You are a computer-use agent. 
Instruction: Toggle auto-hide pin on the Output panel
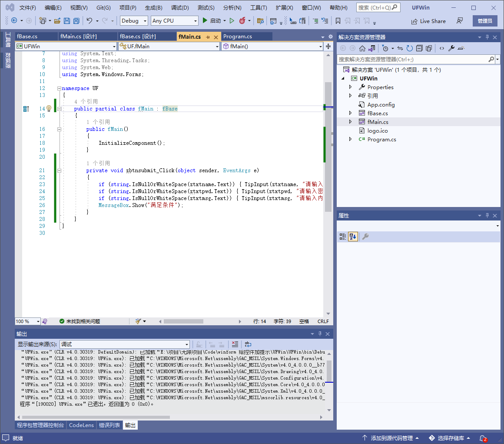(320, 334)
